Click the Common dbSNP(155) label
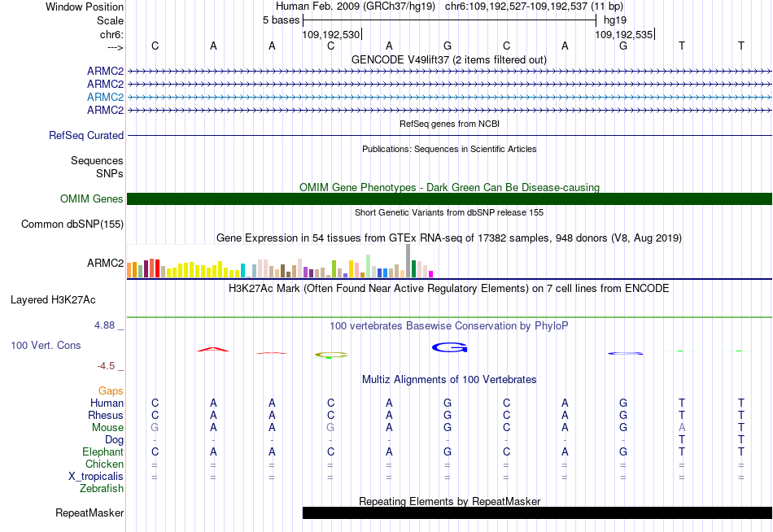This screenshot has height=532, width=773. click(72, 225)
